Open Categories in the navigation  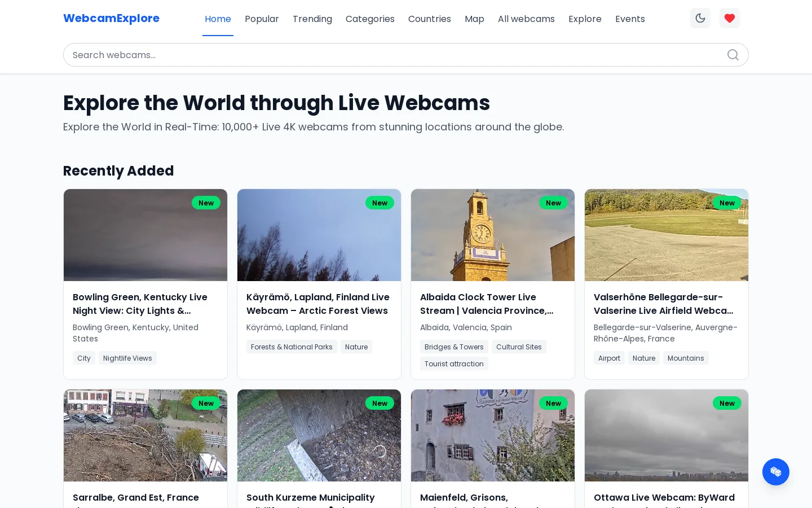tap(370, 19)
